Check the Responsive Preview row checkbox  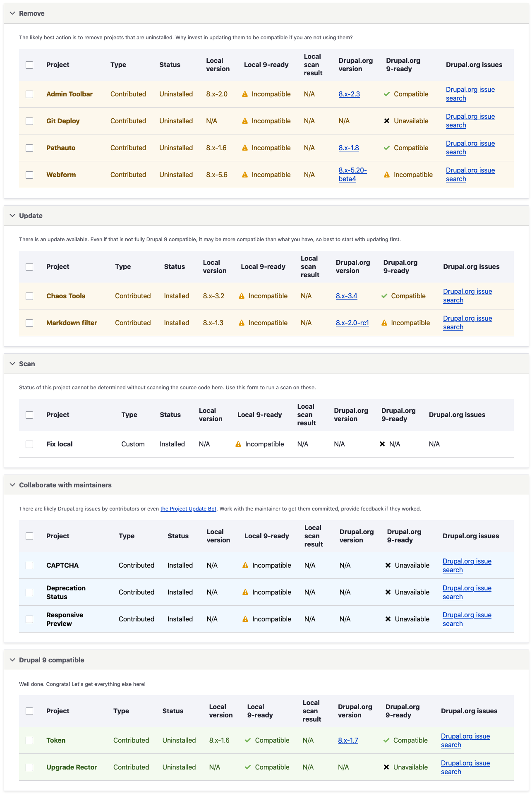tap(29, 619)
